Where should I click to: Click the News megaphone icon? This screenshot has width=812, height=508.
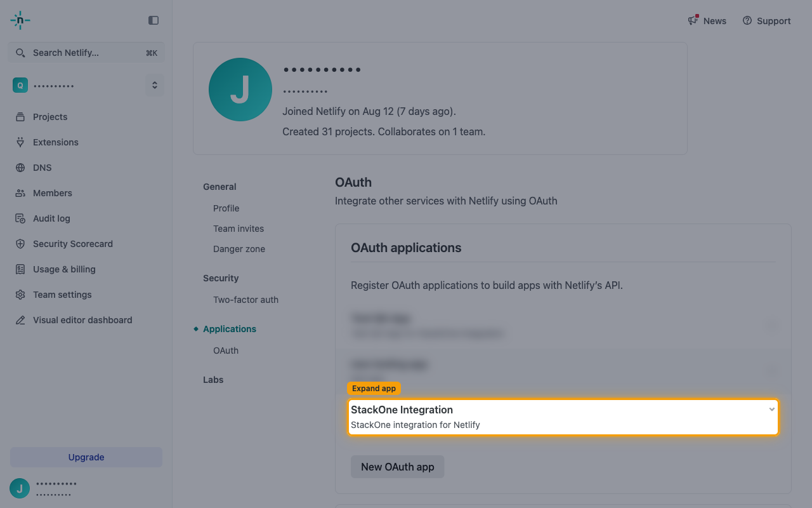(693, 20)
